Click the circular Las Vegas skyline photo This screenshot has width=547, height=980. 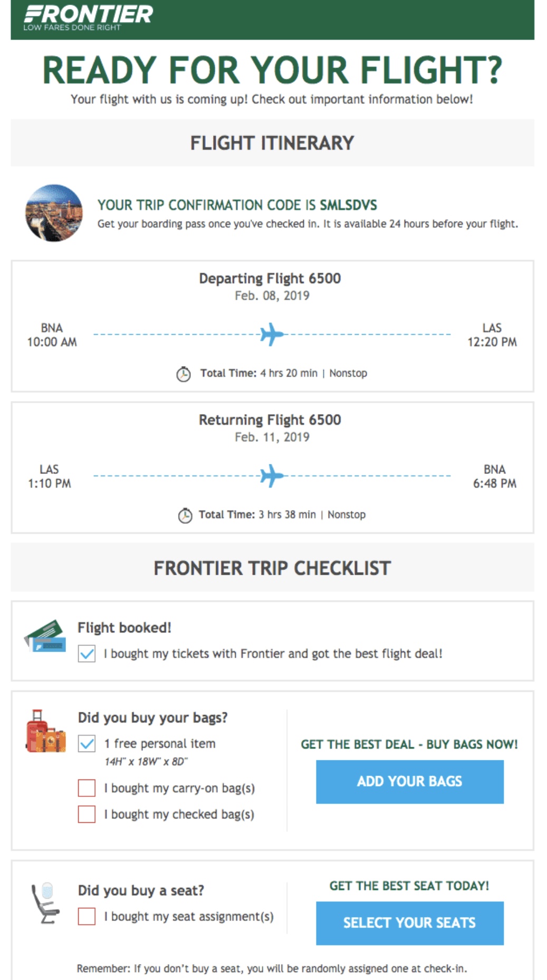54,215
